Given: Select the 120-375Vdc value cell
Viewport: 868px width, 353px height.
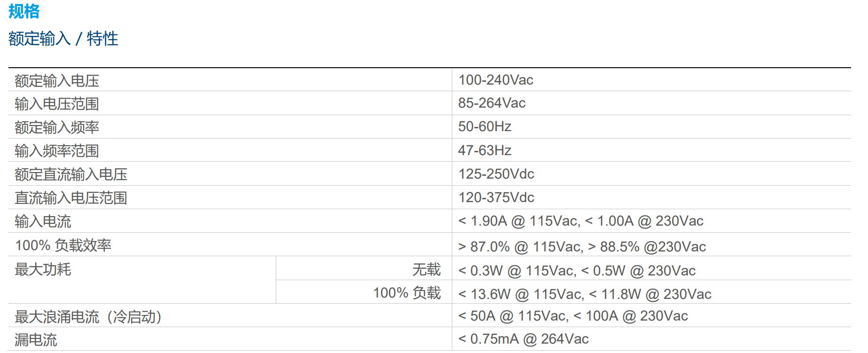Looking at the screenshot, I should tap(496, 197).
